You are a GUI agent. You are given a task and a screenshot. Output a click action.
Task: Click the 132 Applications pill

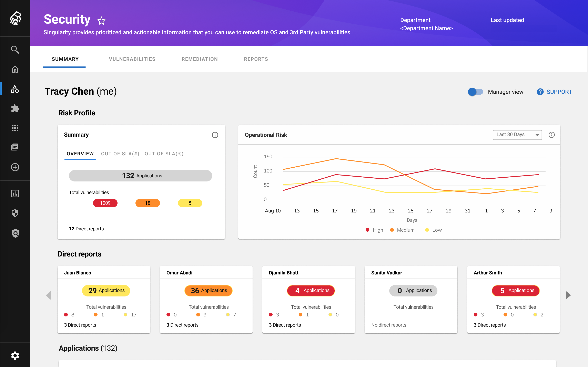click(140, 176)
